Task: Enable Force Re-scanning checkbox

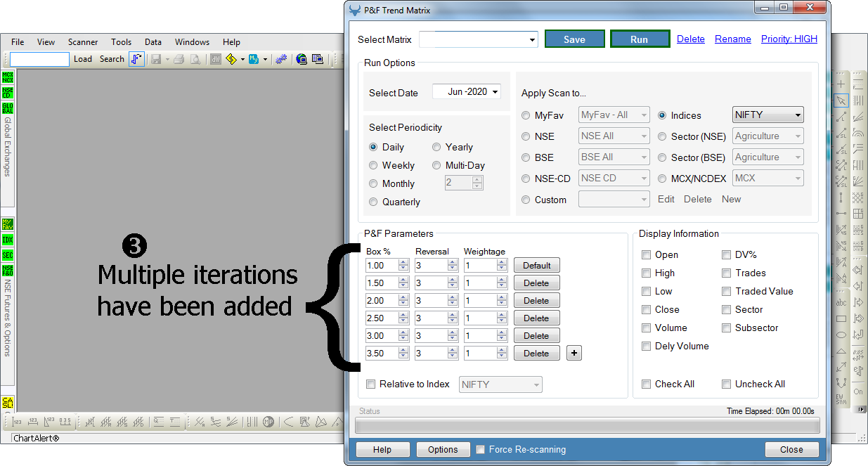Action: pos(481,450)
